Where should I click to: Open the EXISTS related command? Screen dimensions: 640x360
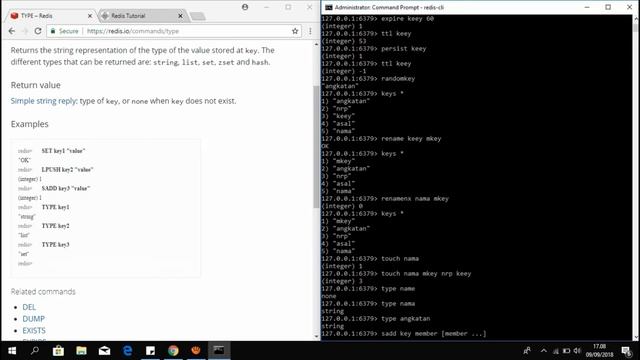[x=34, y=331]
